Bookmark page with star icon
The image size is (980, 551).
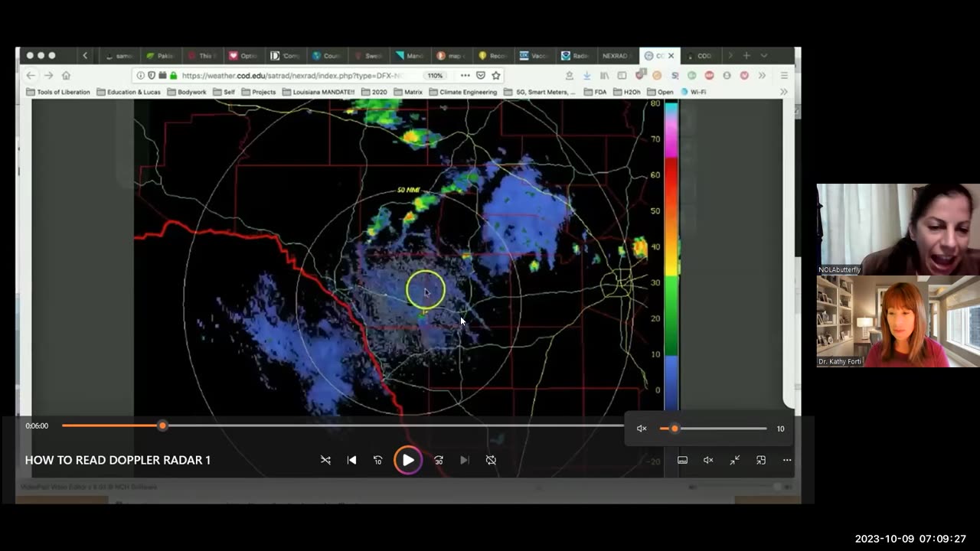click(x=496, y=76)
